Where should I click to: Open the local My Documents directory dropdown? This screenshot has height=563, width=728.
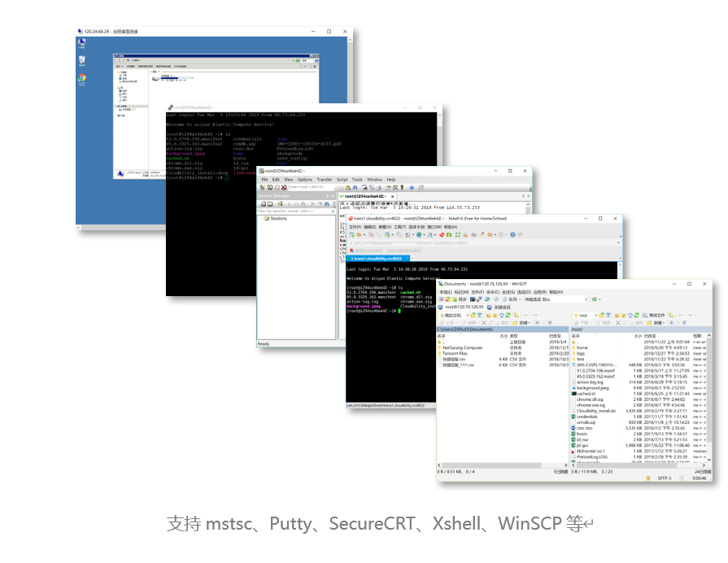469,315
